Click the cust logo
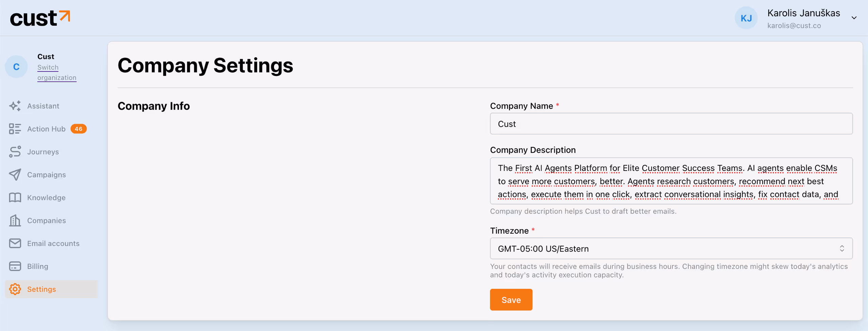The width and height of the screenshot is (868, 331). pos(40,18)
